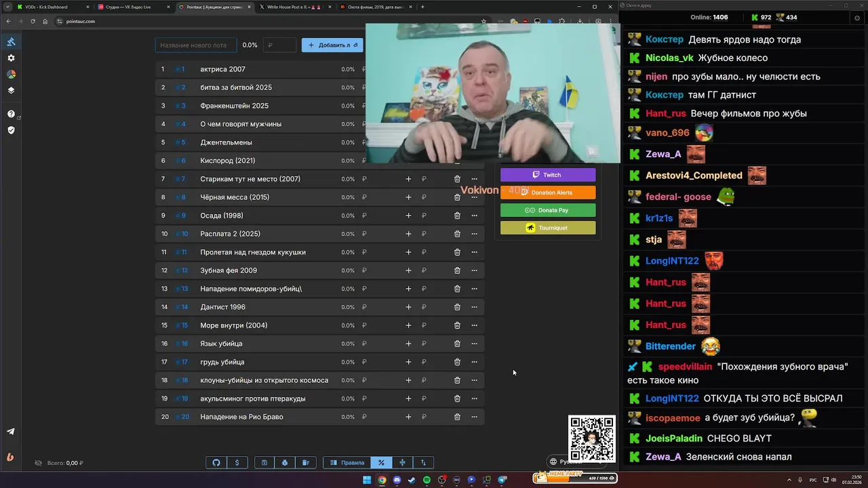Add amount with plus on Дантист 1996
This screenshot has height=488, width=868.
(408, 307)
